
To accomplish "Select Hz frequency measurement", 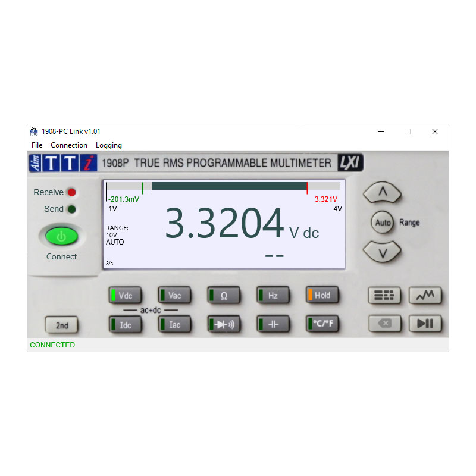I will tap(273, 295).
